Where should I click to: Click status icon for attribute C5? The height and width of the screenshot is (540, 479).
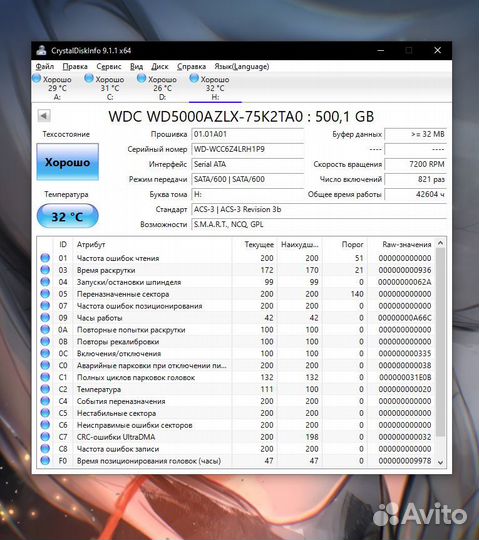tap(45, 413)
